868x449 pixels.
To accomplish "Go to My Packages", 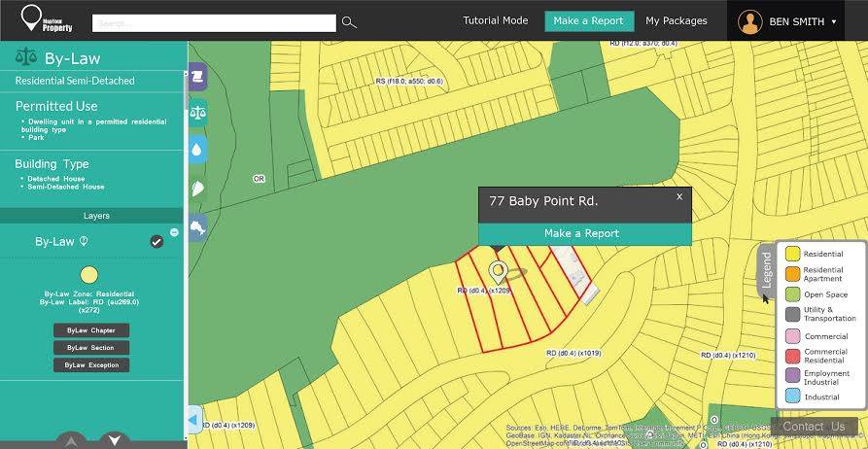I will pos(677,20).
